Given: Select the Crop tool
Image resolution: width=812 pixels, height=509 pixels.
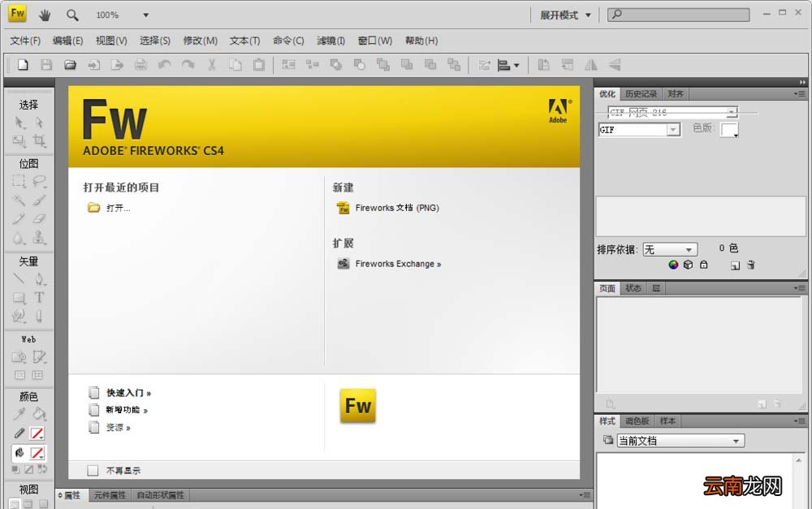Looking at the screenshot, I should [x=39, y=140].
